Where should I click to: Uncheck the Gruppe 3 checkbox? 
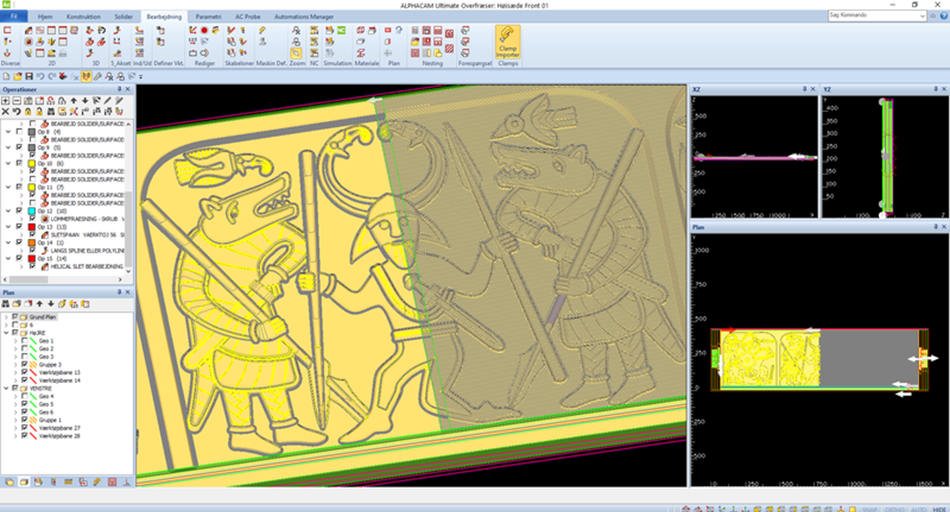(x=24, y=365)
